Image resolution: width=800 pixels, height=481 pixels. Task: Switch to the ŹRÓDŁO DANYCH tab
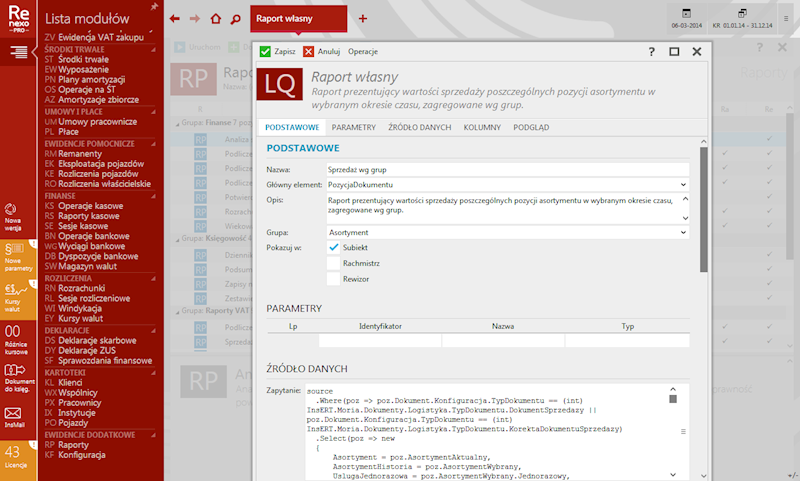pos(419,128)
